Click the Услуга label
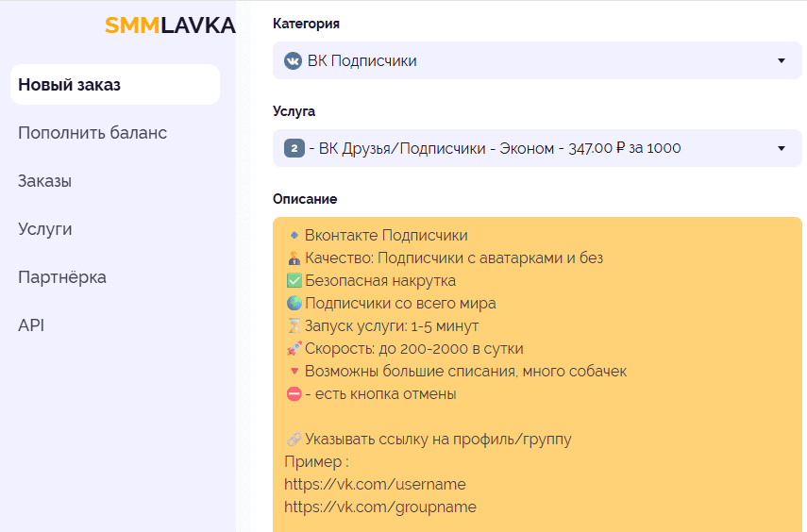 tap(294, 111)
